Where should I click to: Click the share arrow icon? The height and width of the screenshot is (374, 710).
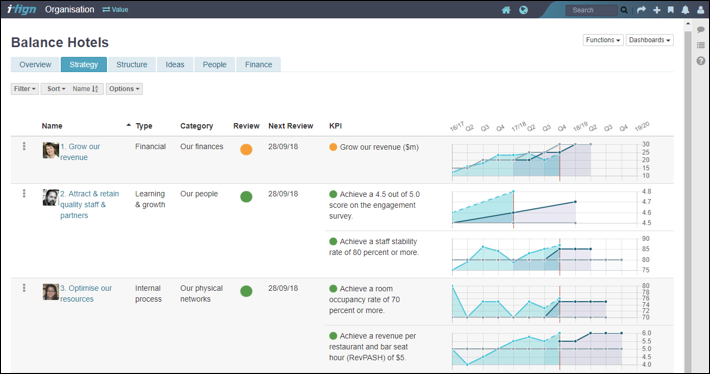[x=641, y=10]
